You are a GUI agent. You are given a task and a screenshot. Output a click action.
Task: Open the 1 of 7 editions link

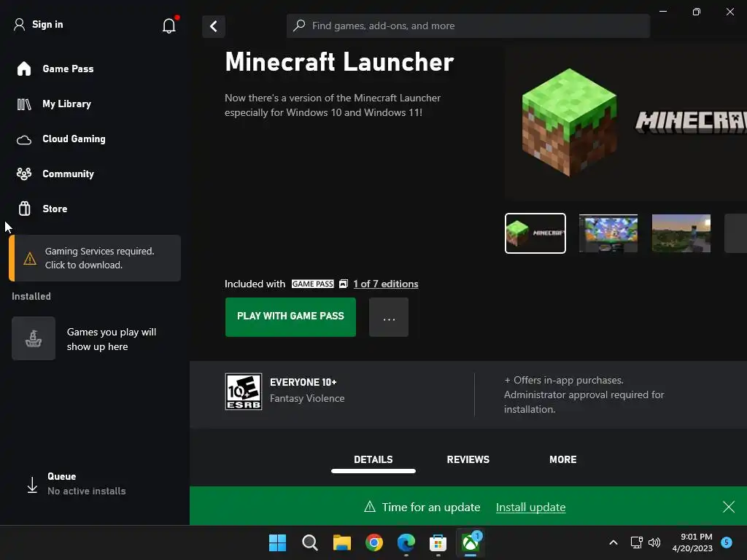tap(386, 284)
